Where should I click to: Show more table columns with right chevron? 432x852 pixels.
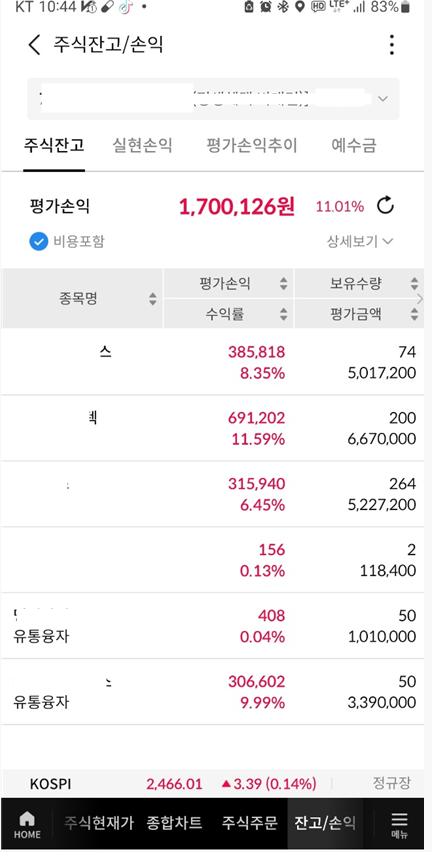coord(420,298)
